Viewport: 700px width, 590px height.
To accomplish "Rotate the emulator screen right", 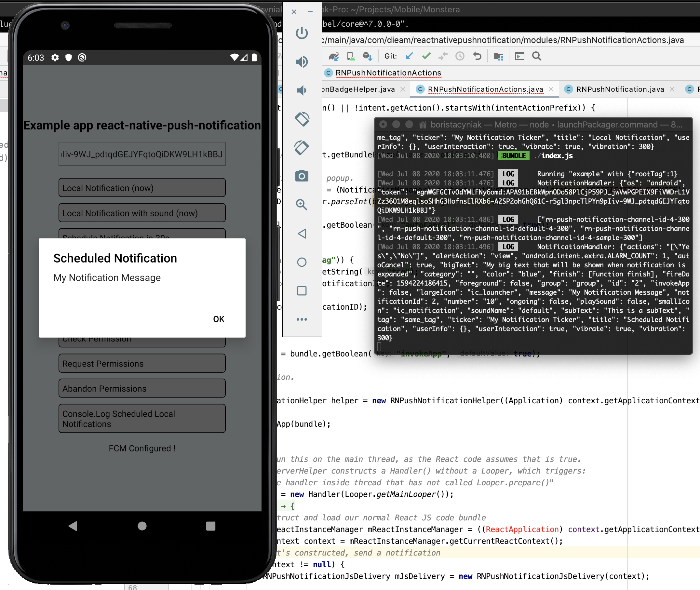I will coord(301,147).
